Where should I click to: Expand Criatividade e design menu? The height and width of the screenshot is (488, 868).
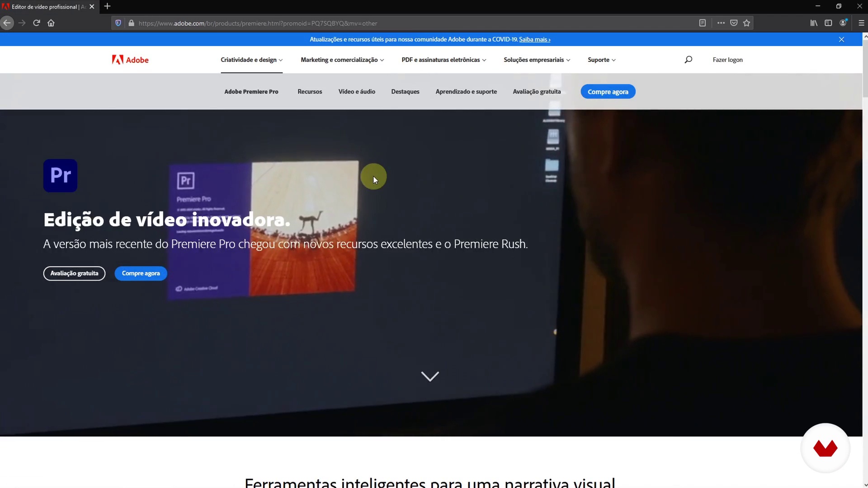[252, 60]
